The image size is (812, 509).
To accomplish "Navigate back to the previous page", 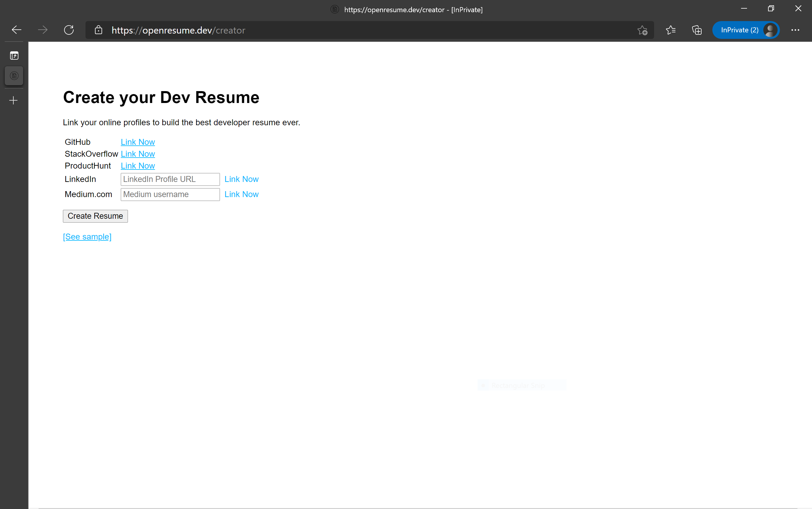I will (17, 30).
